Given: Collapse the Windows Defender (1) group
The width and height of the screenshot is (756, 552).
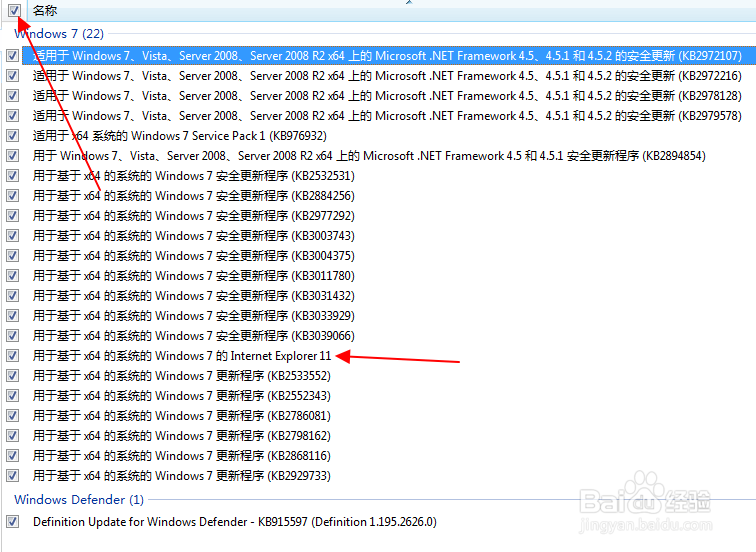Looking at the screenshot, I should [79, 499].
